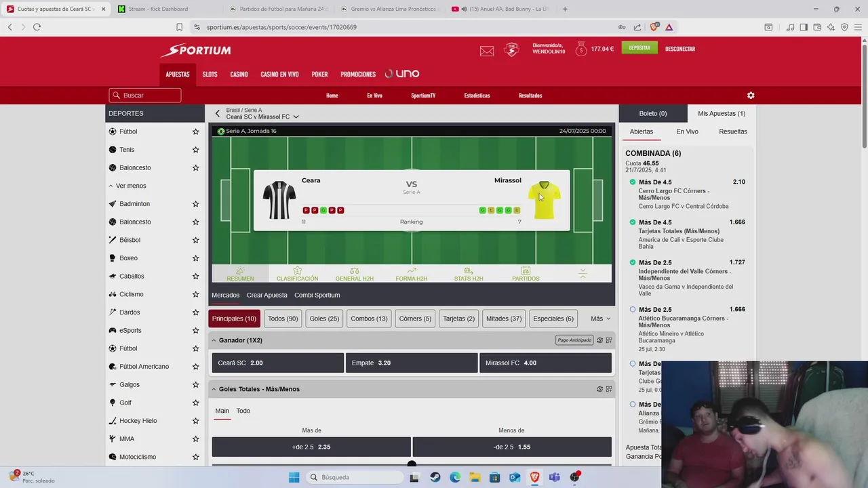Open Microsoft Teams from taskbar
The image size is (868, 488).
pyautogui.click(x=554, y=477)
